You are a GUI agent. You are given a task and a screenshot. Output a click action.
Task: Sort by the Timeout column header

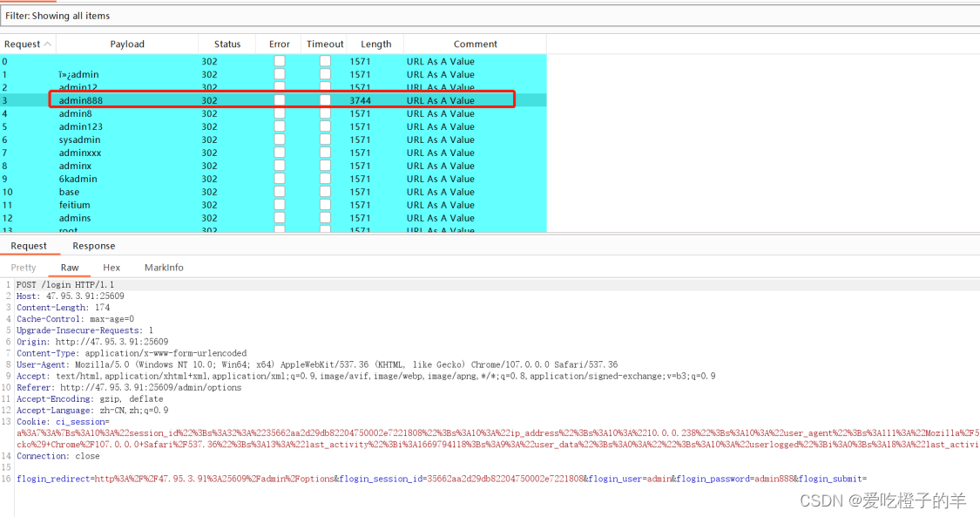click(324, 44)
